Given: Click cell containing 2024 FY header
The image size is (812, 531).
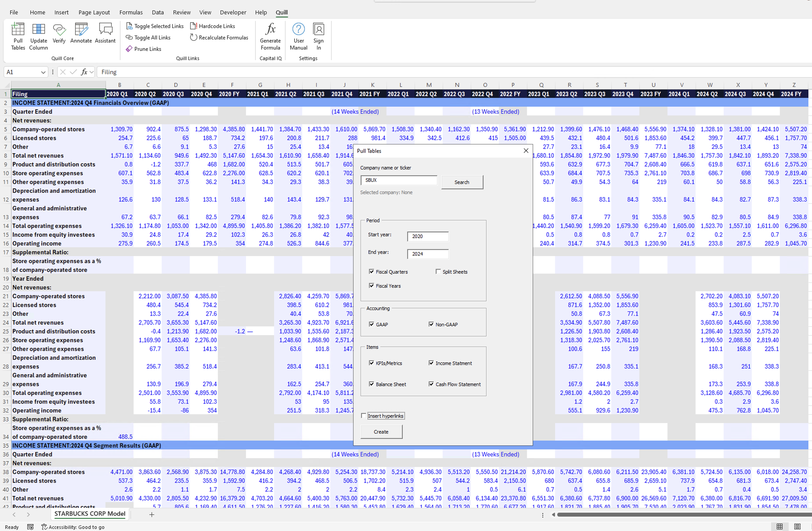Looking at the screenshot, I should tap(794, 94).
